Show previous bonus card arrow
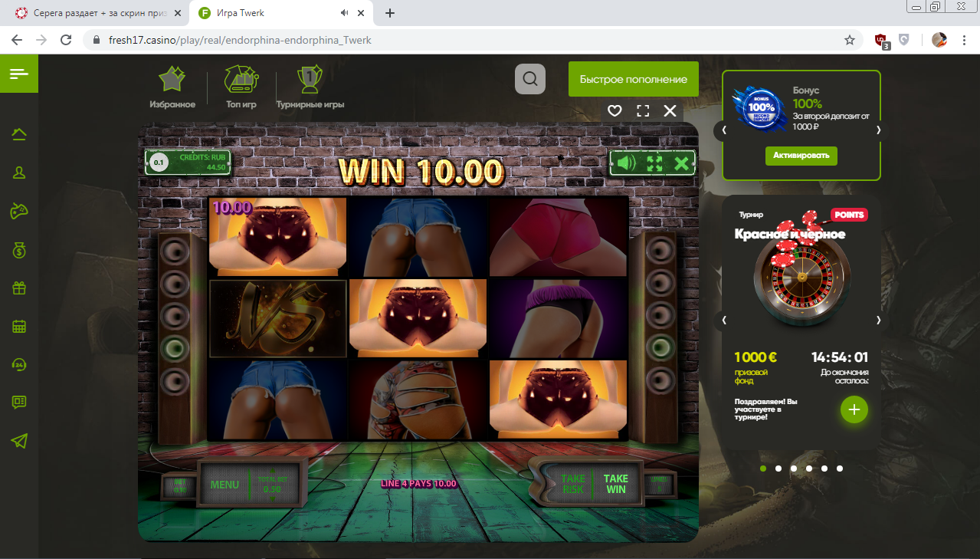This screenshot has height=559, width=980. (x=724, y=130)
